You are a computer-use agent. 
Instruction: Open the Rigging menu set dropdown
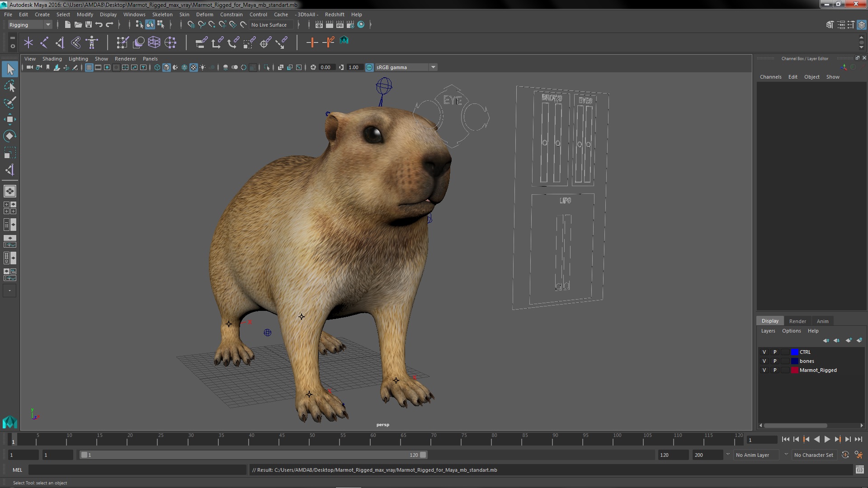(x=30, y=25)
